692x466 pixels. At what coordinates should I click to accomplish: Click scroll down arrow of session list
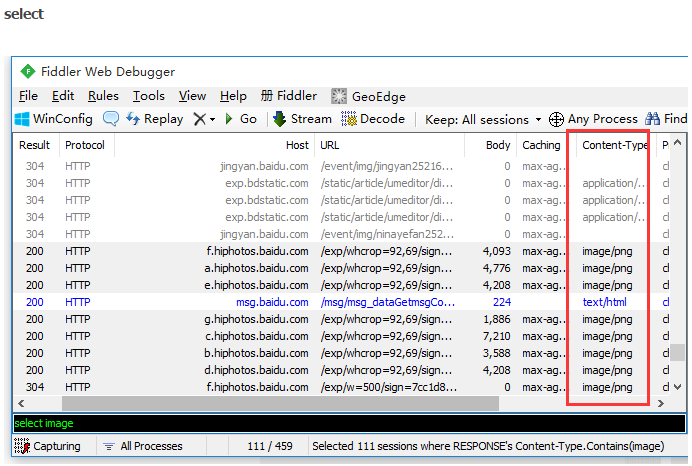[678, 387]
